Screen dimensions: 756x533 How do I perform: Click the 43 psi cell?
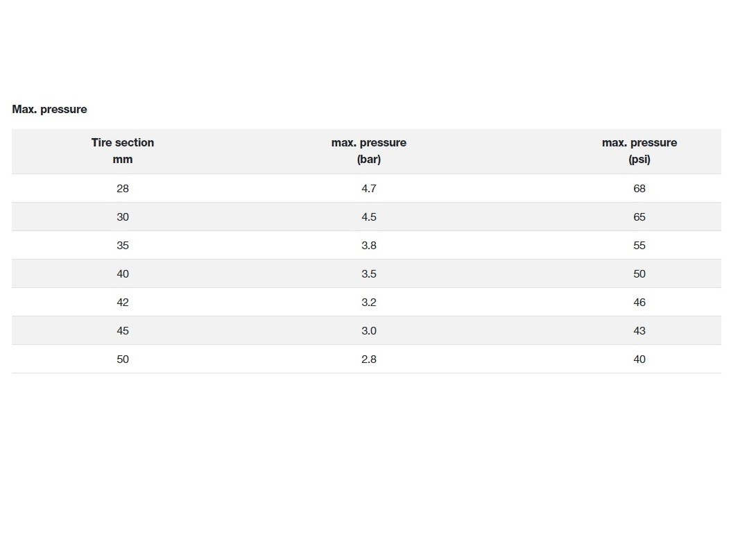click(639, 330)
